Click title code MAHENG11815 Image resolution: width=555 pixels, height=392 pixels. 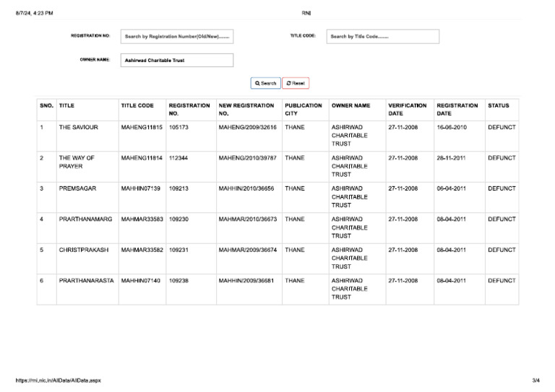(142, 127)
